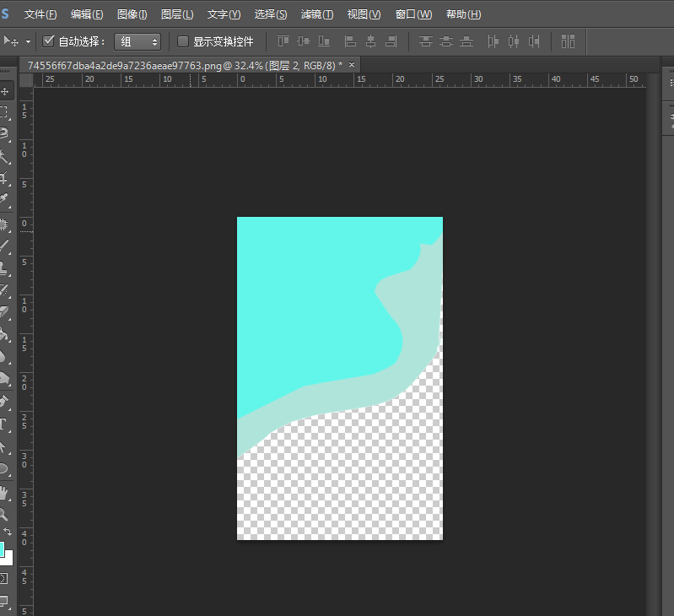Viewport: 674px width, 616px height.
Task: Open the 图层(L) menu
Action: (177, 14)
